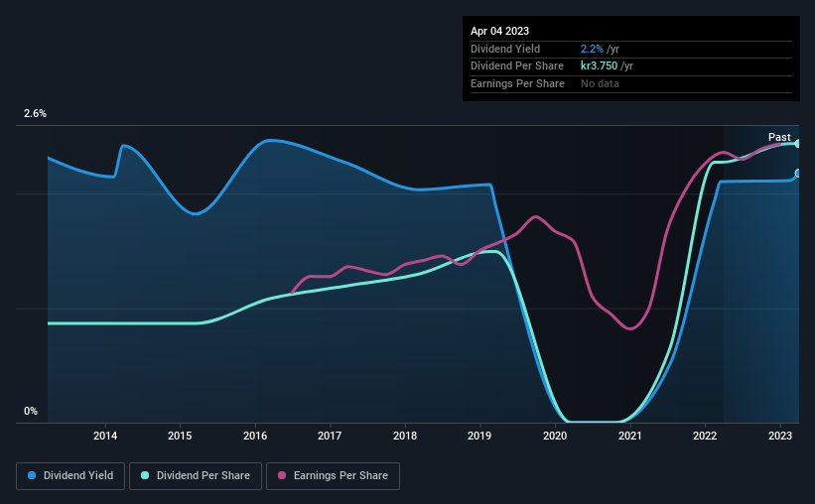The width and height of the screenshot is (815, 504).
Task: Click the 2014 x-axis label
Action: pyautogui.click(x=105, y=436)
